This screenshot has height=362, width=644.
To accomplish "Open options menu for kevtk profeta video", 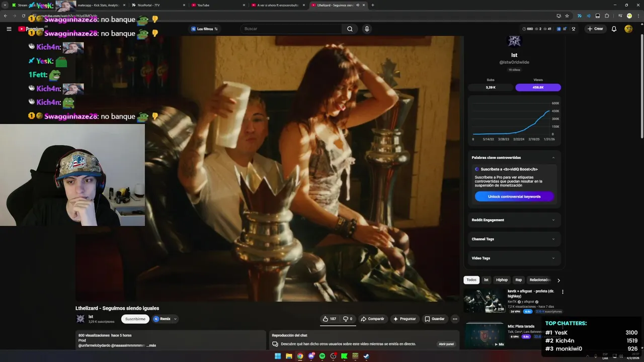I will 562,292.
